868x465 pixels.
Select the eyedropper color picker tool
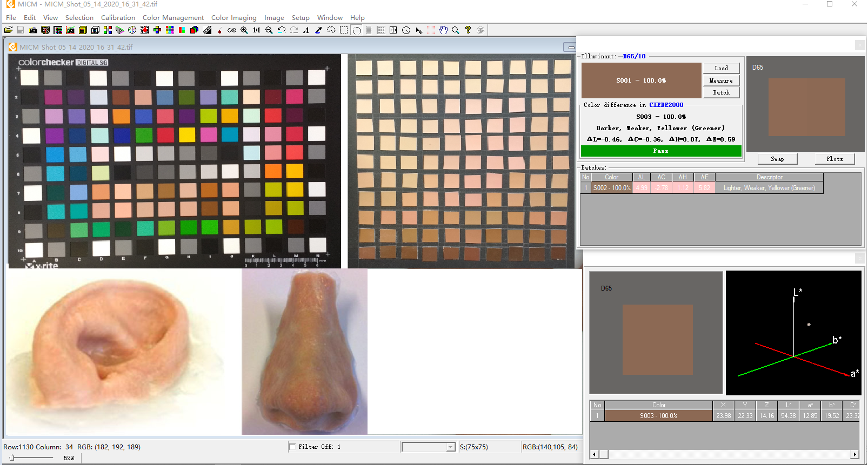pyautogui.click(x=318, y=30)
